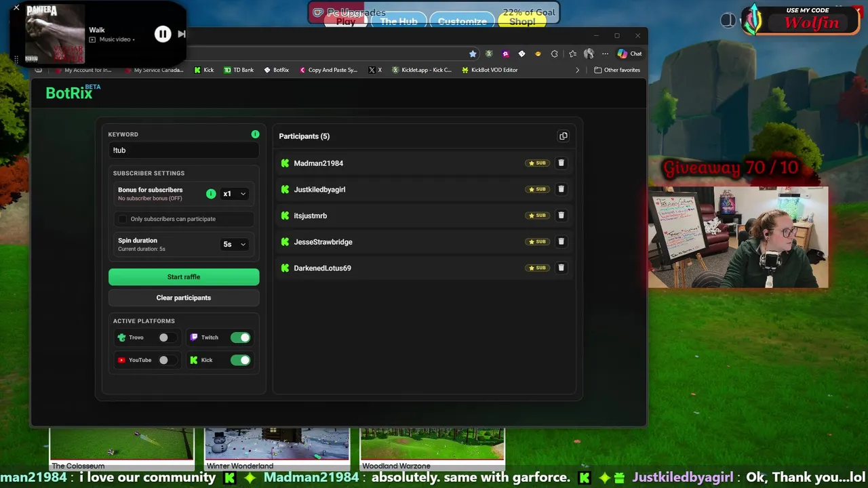Viewport: 868px width, 488px height.
Task: Toggle the Trovo platform switch
Action: tap(167, 338)
